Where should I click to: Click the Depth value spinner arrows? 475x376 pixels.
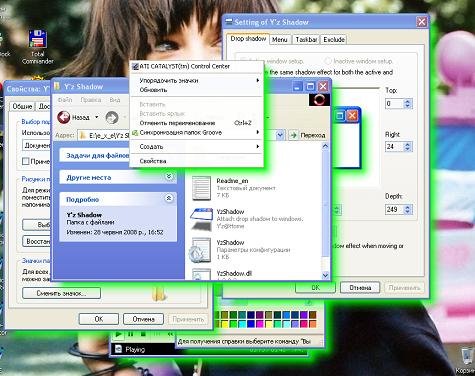(x=408, y=210)
